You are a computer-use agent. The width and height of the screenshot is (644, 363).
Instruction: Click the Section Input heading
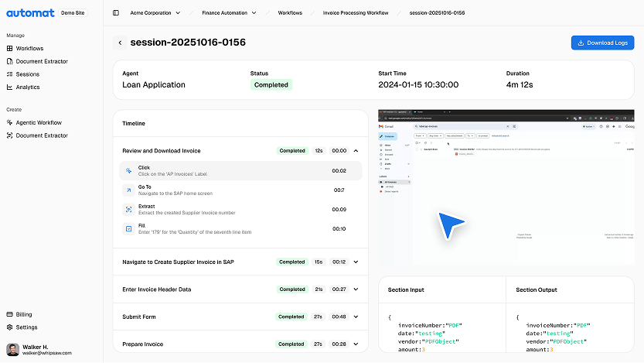[406, 289]
